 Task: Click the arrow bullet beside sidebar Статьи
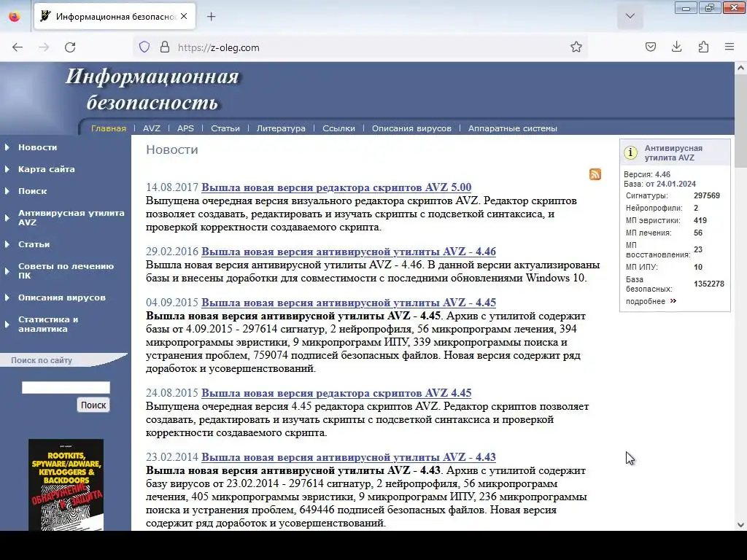click(7, 244)
